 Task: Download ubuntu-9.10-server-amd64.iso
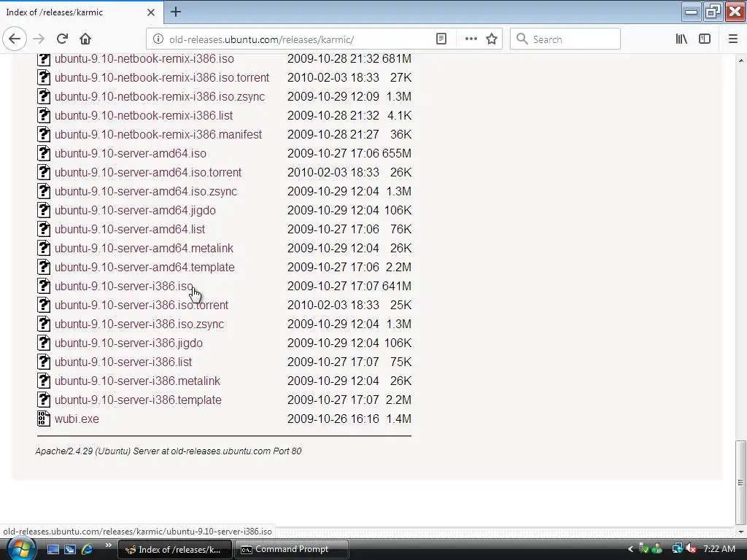[x=131, y=153]
